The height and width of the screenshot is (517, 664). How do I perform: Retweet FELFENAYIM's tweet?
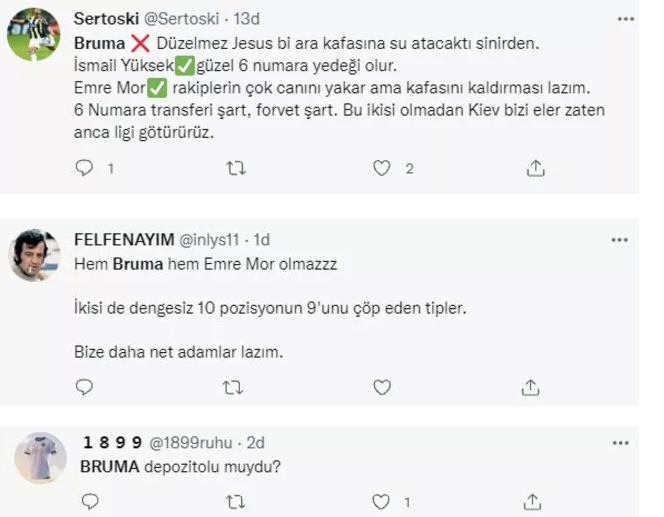236,386
